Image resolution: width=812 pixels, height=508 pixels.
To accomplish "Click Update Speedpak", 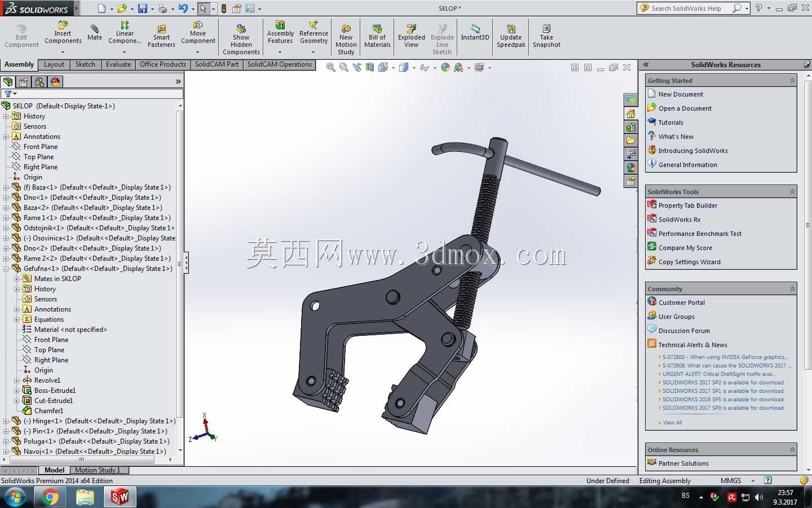I will (511, 36).
